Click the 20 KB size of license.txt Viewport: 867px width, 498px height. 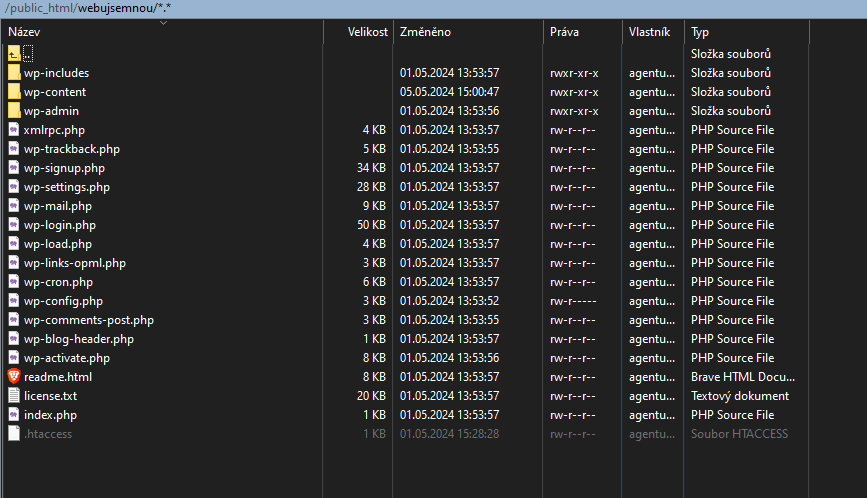point(372,396)
